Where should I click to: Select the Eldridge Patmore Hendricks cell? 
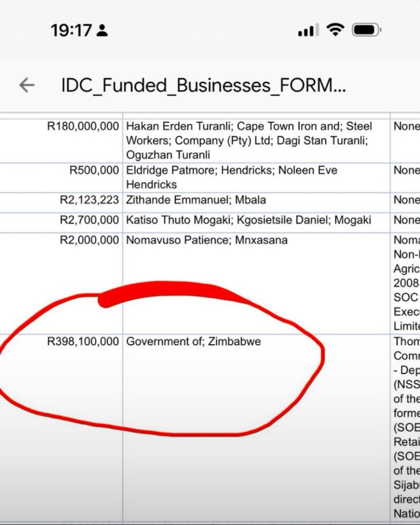pyautogui.click(x=256, y=177)
